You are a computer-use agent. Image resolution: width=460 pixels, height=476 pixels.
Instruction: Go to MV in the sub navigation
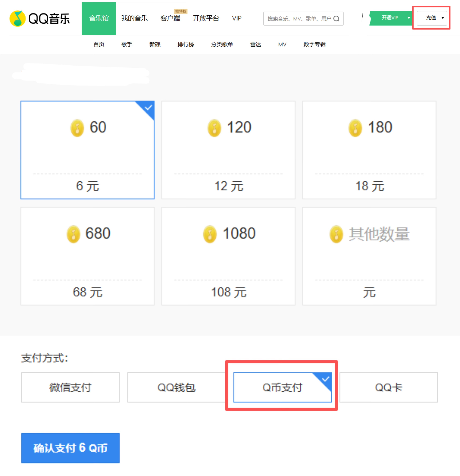282,44
